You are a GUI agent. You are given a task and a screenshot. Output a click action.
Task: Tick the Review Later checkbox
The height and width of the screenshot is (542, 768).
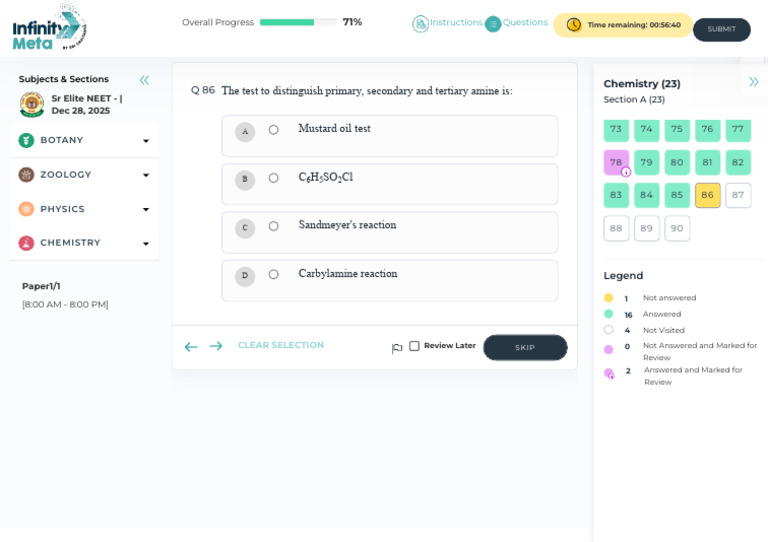click(x=414, y=346)
